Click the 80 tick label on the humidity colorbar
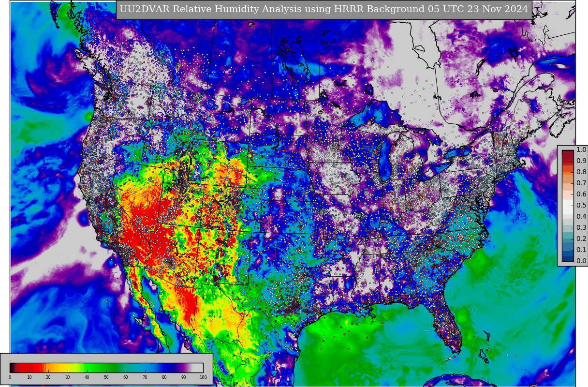Screen dimensions: 588x387 (164, 377)
